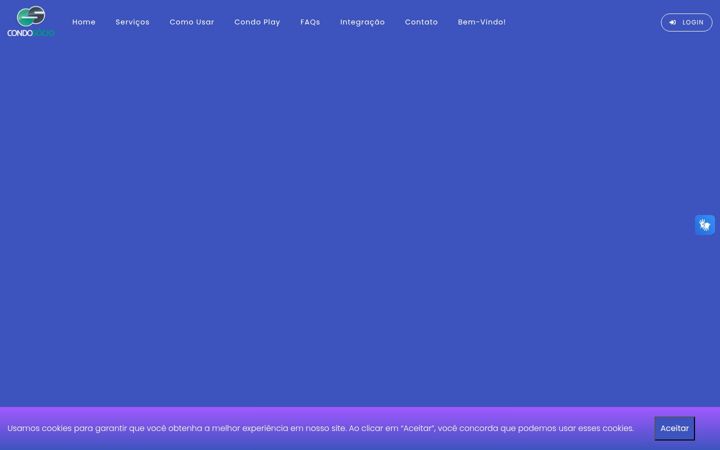720x450 pixels.
Task: Open the Bem-Vindo! menu item
Action: [481, 22]
